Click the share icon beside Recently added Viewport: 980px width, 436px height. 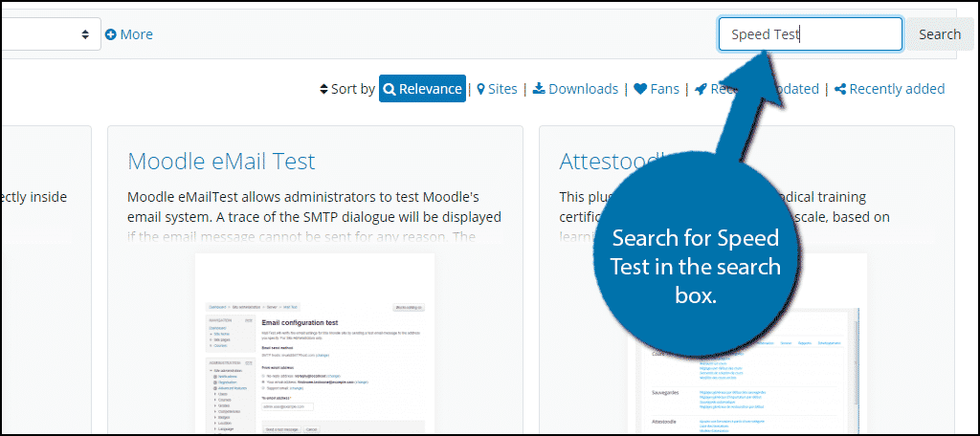840,89
